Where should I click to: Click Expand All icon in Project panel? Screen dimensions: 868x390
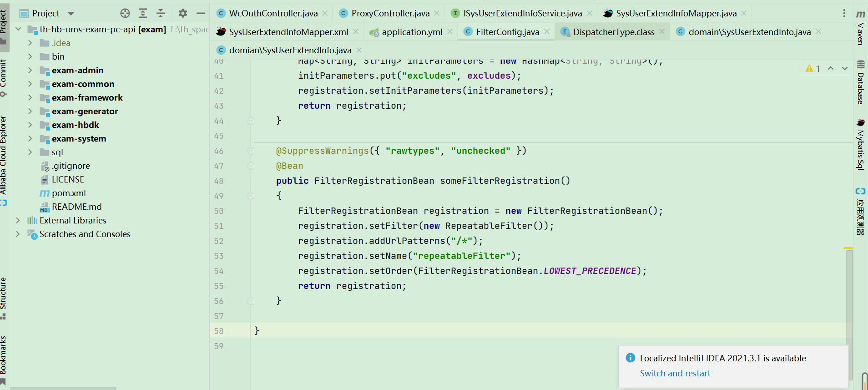click(143, 13)
